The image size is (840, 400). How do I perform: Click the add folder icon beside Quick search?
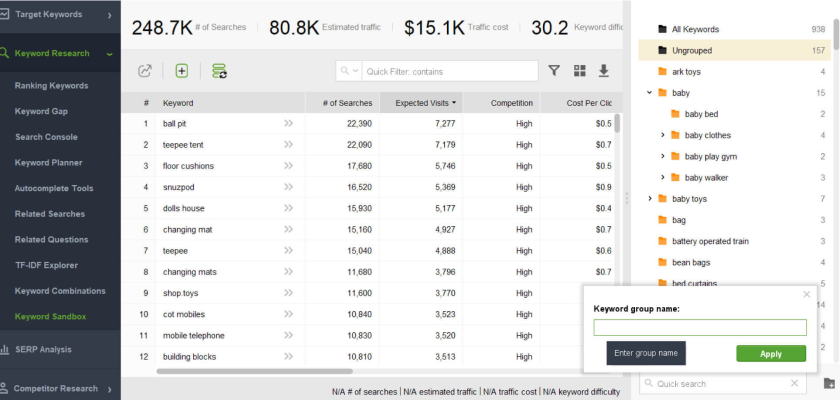pos(828,383)
